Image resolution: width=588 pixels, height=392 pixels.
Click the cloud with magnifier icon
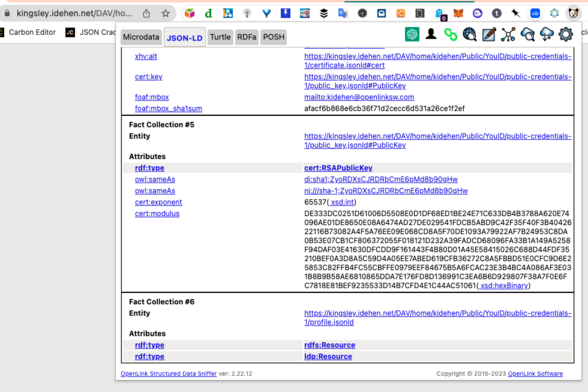527,35
